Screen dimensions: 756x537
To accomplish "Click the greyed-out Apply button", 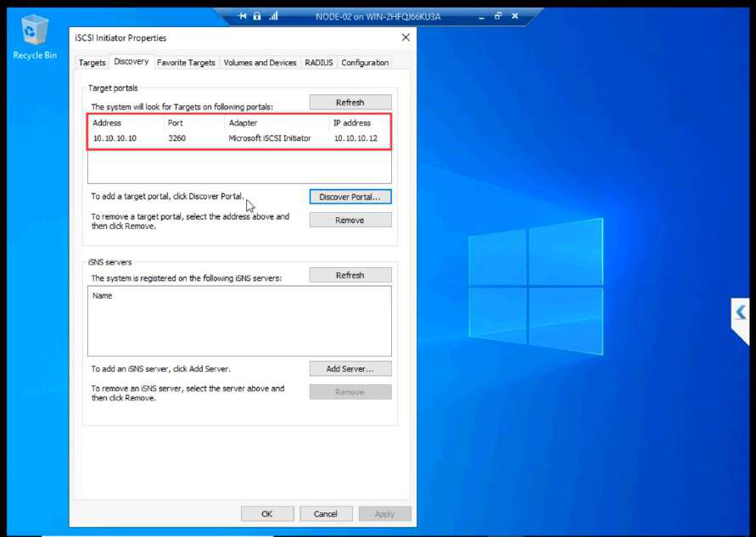I will 384,513.
